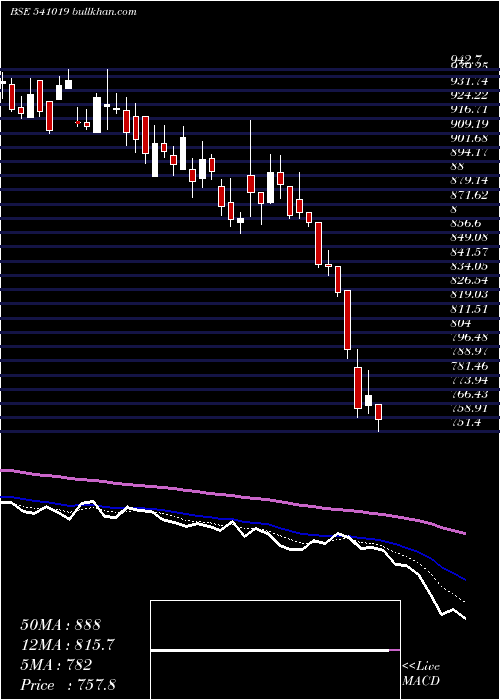Select the 856.6 price axis label

(x=465, y=223)
